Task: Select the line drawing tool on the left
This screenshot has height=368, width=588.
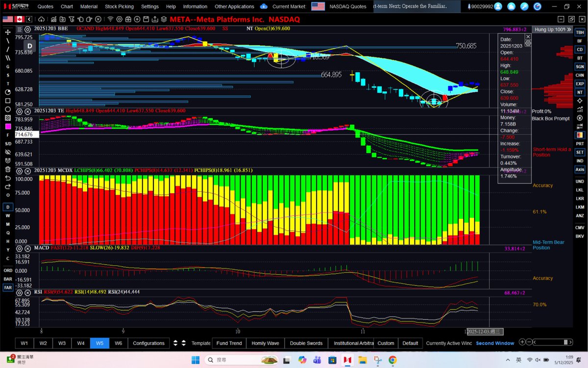Action: [7, 41]
